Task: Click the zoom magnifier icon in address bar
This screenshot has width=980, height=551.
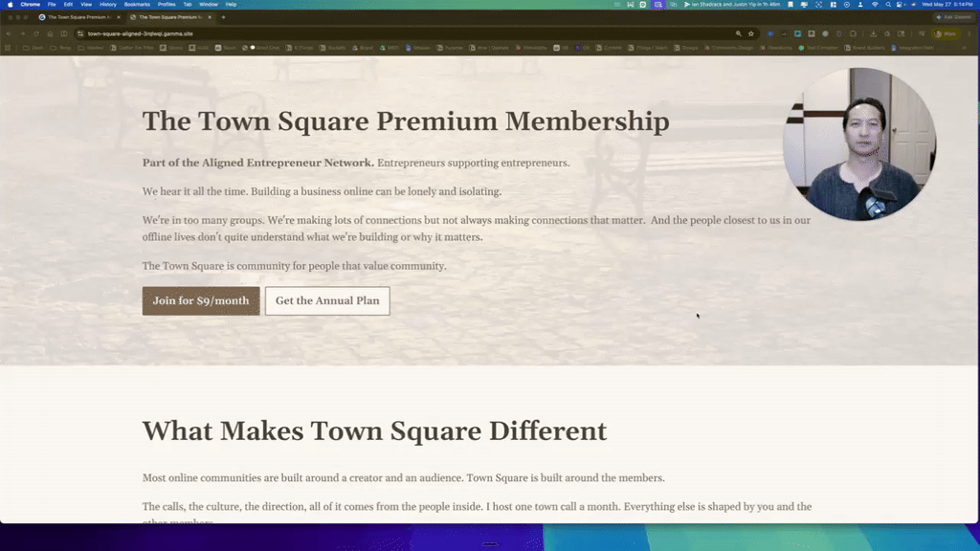Action: tap(738, 33)
